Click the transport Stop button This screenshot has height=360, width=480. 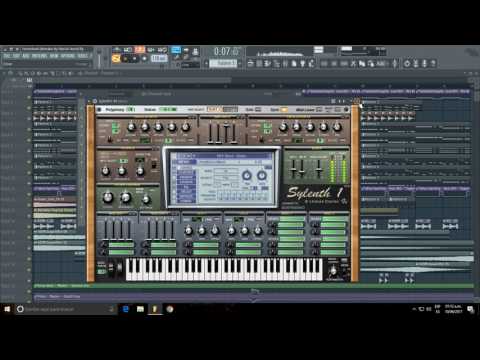135,59
